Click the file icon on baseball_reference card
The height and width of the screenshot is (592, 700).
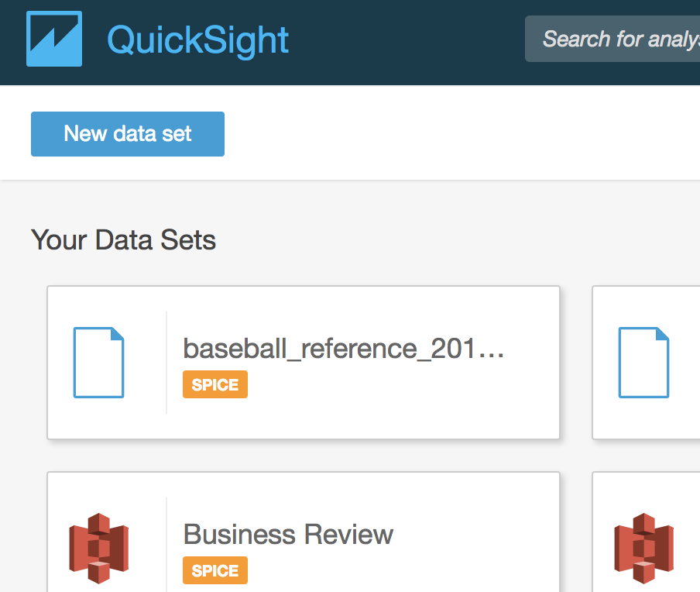pos(98,363)
